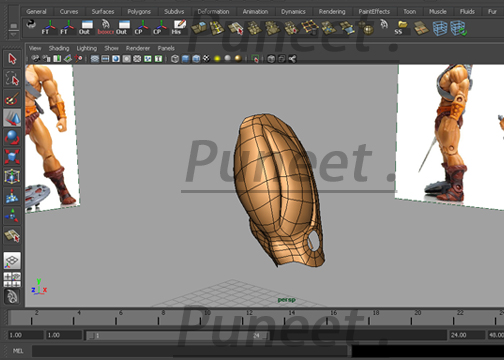Click the blue wireframe cube shelf icon

(x=440, y=28)
